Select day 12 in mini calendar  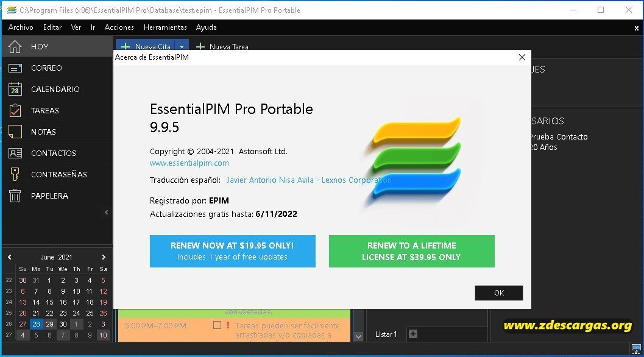pyautogui.click(x=103, y=291)
